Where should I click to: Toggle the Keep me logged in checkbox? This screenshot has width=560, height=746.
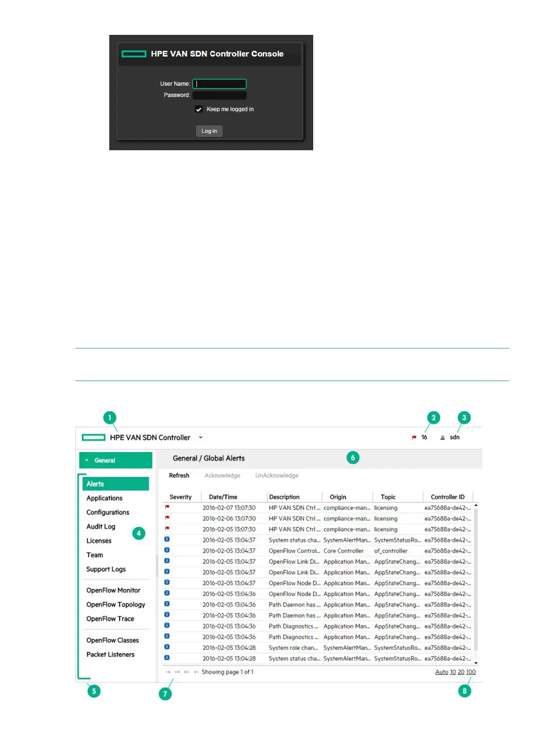click(x=199, y=109)
